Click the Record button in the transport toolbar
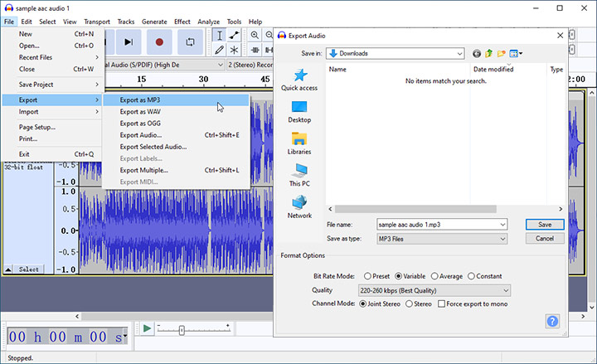 pyautogui.click(x=158, y=41)
